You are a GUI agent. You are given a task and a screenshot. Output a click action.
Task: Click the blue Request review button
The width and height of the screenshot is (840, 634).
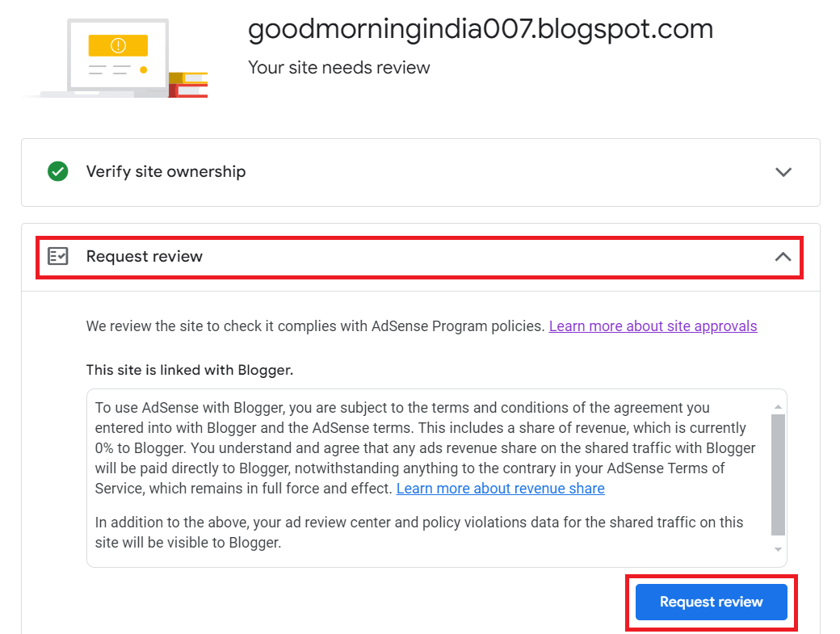pyautogui.click(x=712, y=602)
